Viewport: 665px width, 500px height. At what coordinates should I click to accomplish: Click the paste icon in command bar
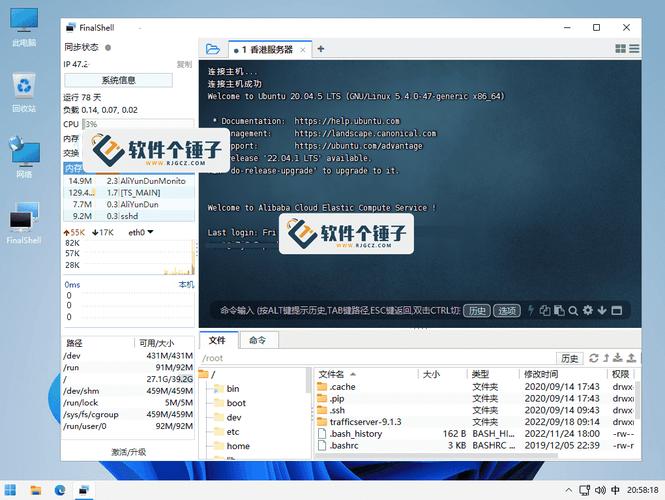coord(559,310)
